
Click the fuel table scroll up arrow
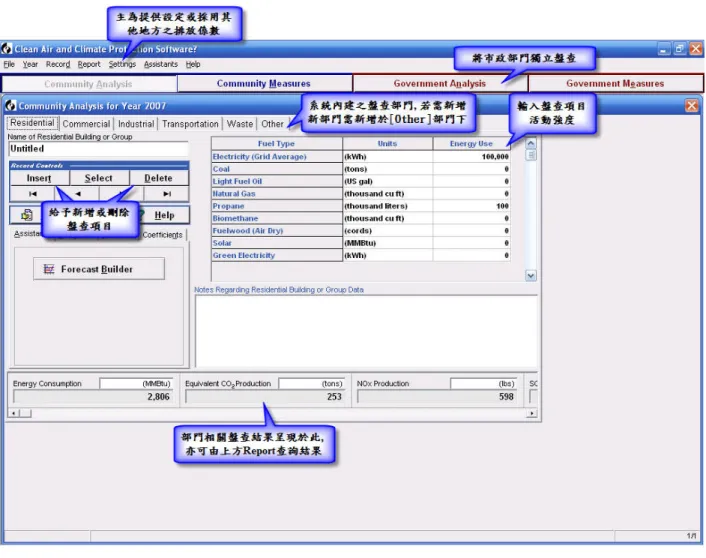(x=531, y=144)
